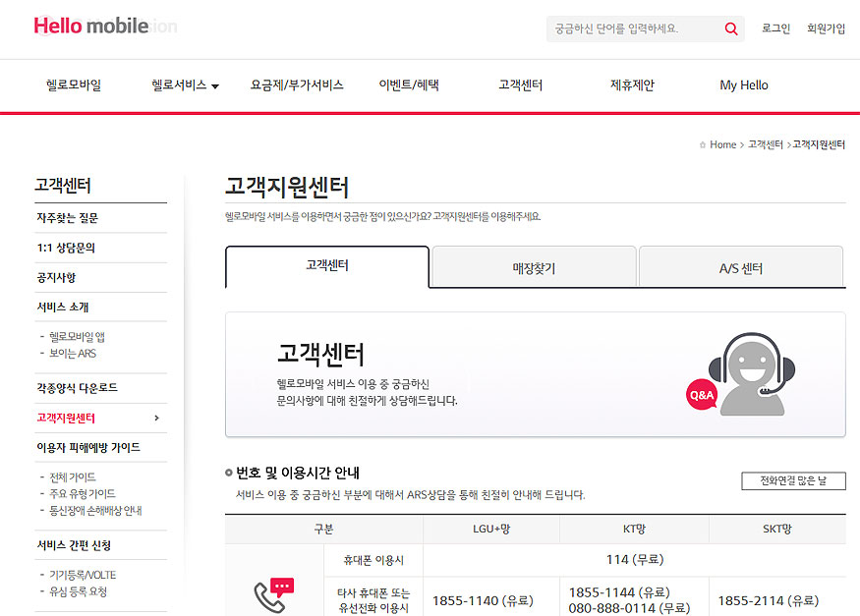Expand the 고객지원센터 sidebar chevron
The image size is (860, 616).
(156, 419)
